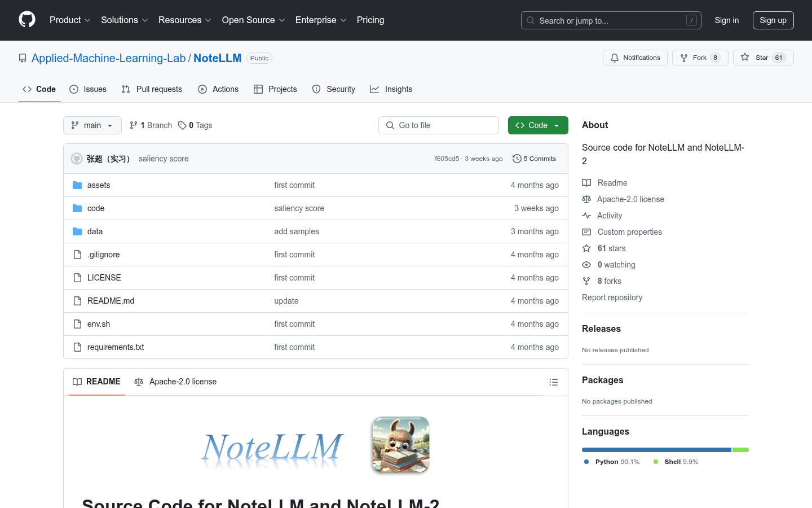812x508 pixels.
Task: Open the GitHub home logo
Action: 27,20
